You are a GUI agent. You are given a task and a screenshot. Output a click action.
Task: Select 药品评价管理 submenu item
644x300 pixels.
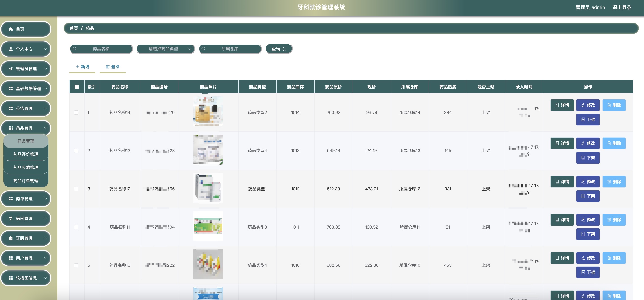point(26,154)
